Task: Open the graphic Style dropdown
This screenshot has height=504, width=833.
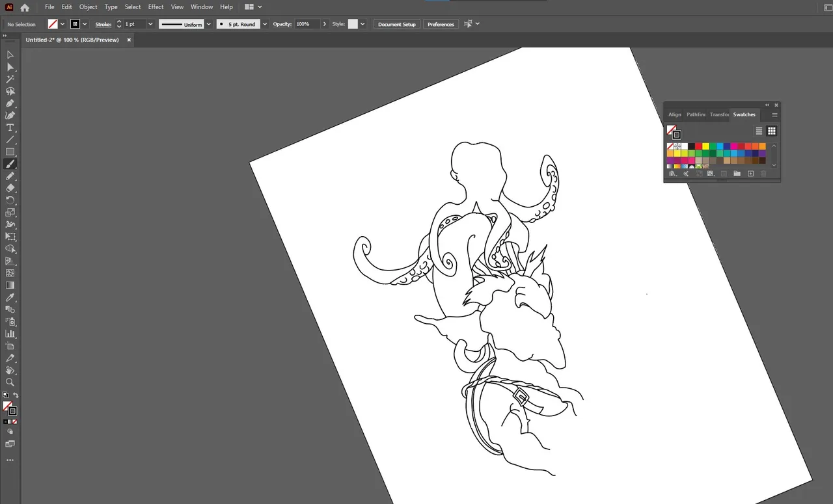Action: tap(362, 24)
